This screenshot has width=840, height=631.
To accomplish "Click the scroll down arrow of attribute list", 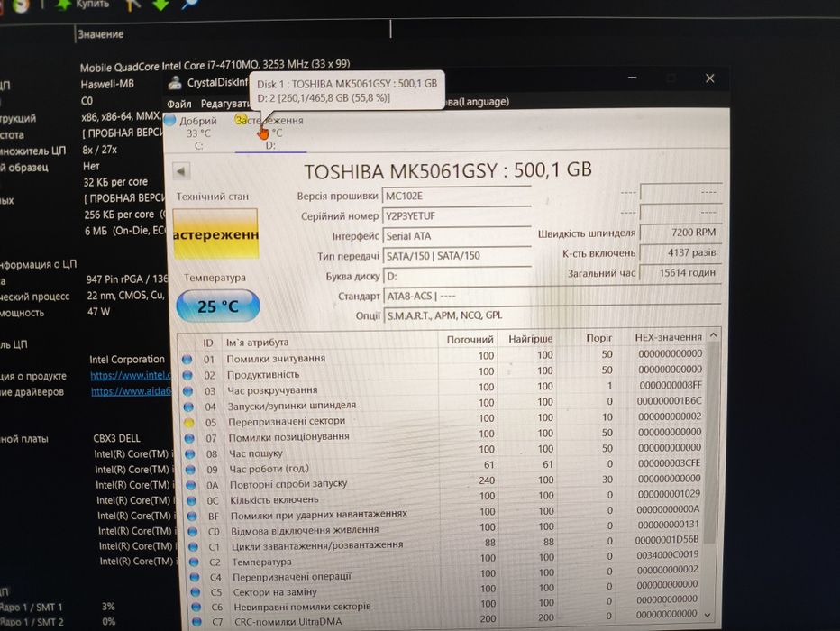I will 708,615.
